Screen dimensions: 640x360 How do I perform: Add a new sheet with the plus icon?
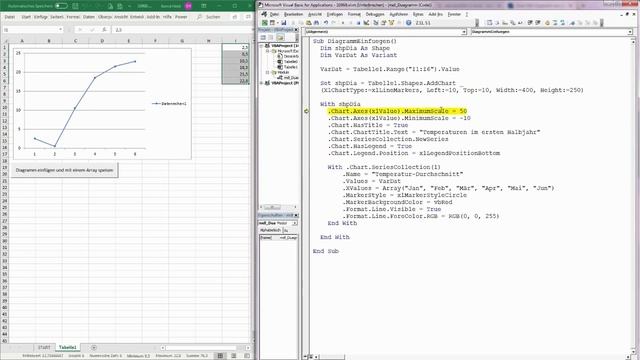94,348
